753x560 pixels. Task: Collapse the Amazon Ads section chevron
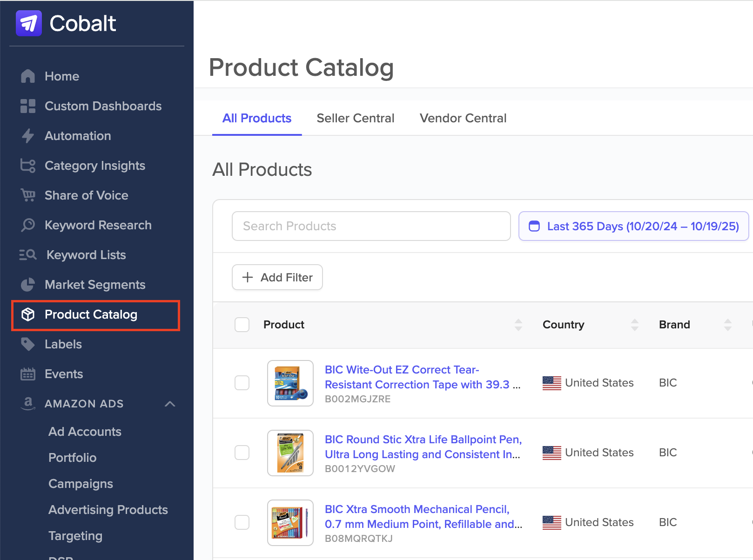click(x=170, y=404)
